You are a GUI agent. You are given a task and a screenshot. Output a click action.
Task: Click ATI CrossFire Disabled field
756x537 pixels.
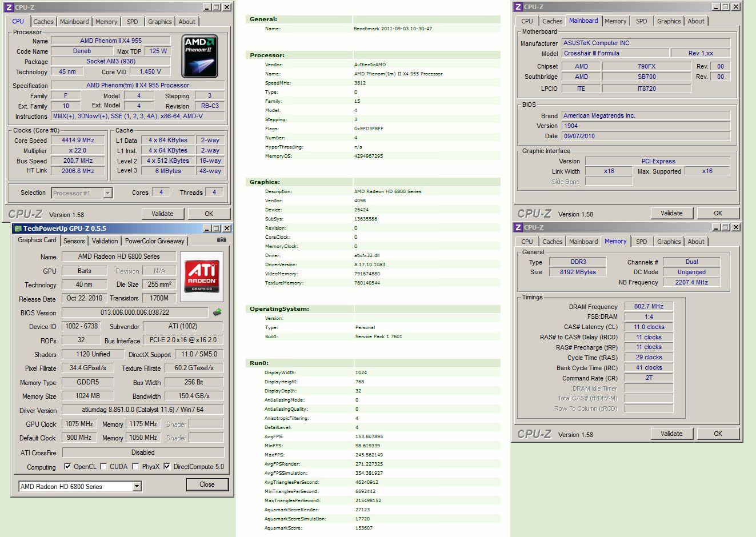pos(143,452)
